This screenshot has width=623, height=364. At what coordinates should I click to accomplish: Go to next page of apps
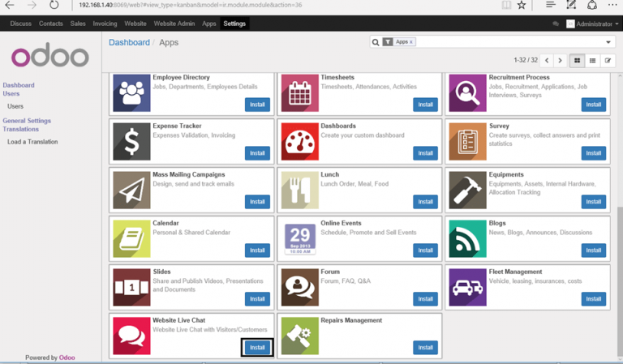click(x=560, y=61)
